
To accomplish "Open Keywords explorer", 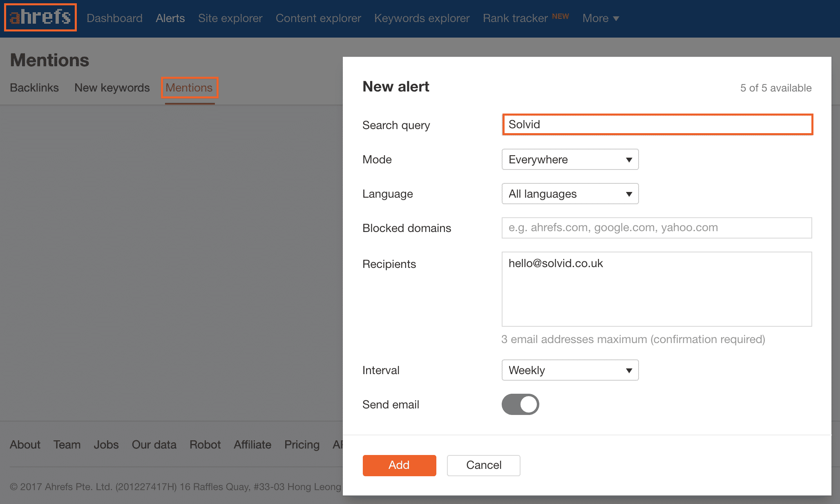I will [422, 18].
